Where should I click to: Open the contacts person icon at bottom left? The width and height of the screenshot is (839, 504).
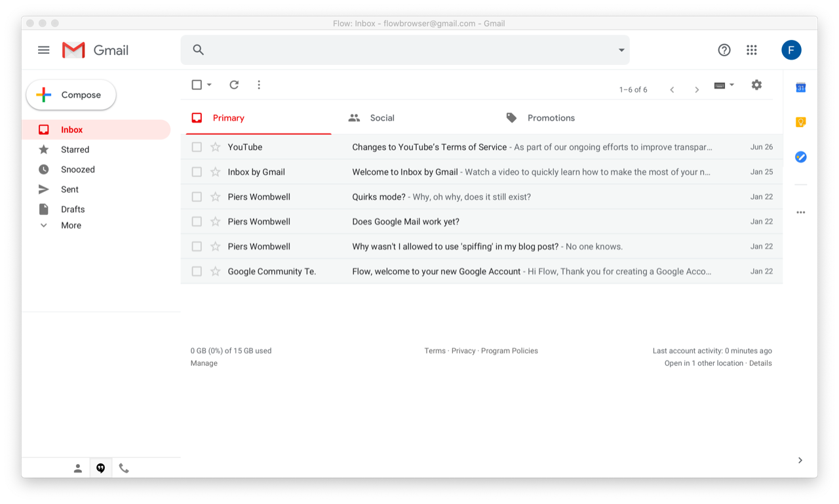click(77, 467)
